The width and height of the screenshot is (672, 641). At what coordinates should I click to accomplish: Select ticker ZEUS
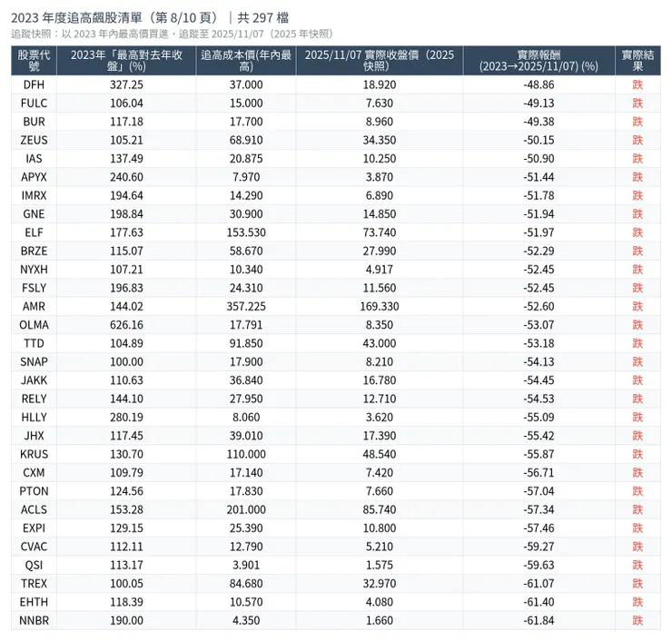(x=34, y=140)
